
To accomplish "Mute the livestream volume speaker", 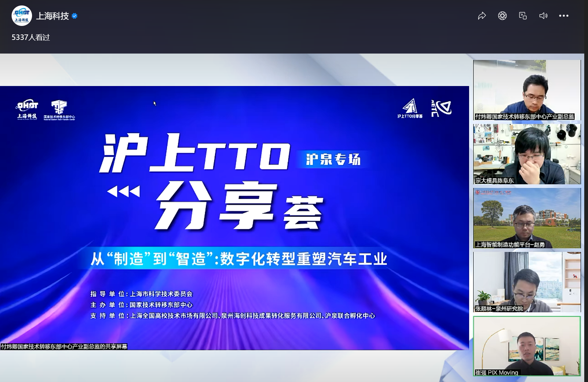I will 543,16.
